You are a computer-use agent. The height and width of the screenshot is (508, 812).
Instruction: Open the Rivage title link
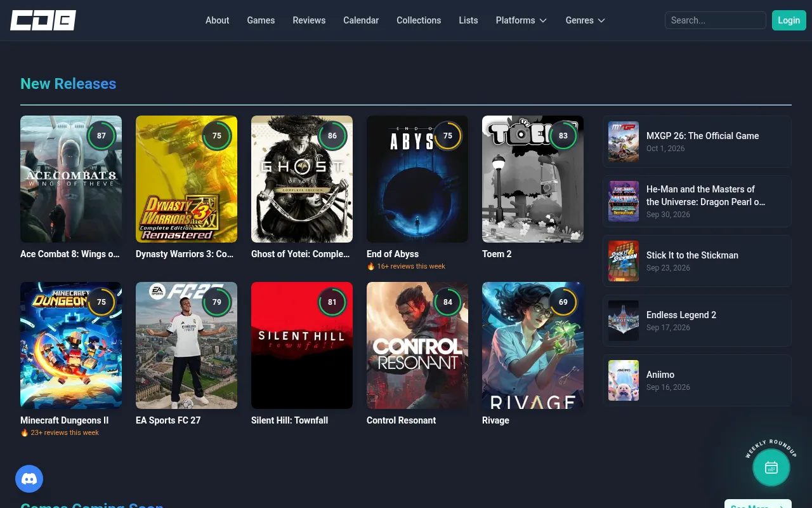(495, 420)
